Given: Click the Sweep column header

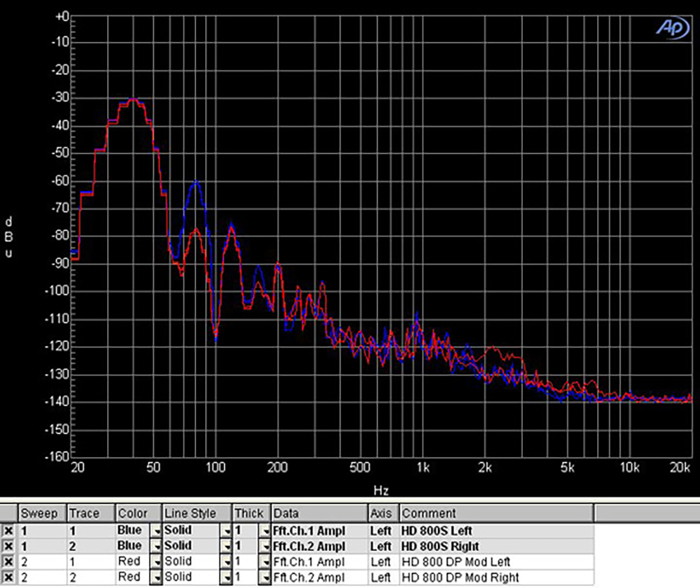Looking at the screenshot, I should pos(42,513).
